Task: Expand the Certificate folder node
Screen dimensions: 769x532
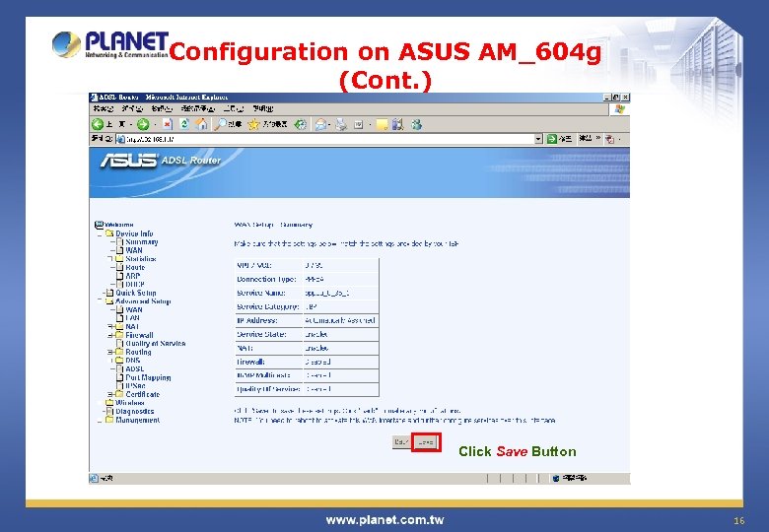Action: (x=110, y=394)
